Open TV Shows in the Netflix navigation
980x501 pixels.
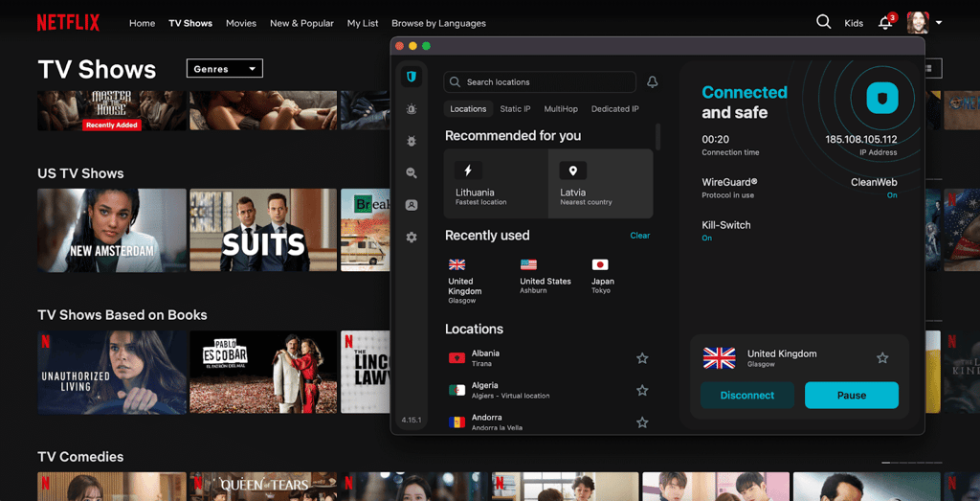(190, 23)
